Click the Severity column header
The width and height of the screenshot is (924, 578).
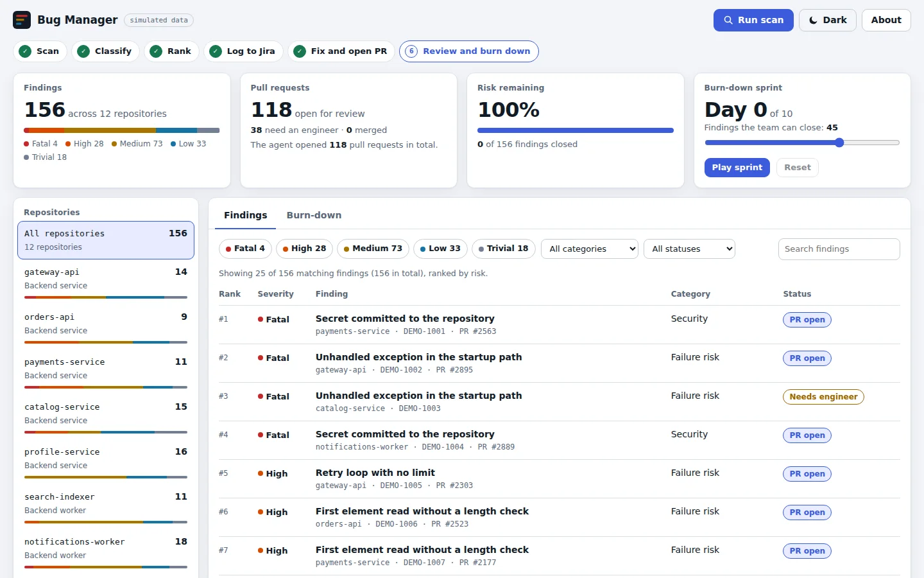pyautogui.click(x=275, y=294)
